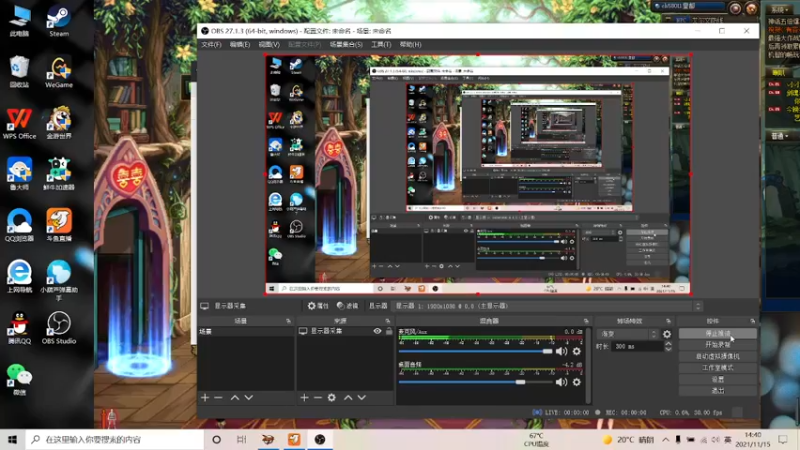The image size is (800, 450).
Task: Open 编辑(E) menu
Action: coord(240,44)
